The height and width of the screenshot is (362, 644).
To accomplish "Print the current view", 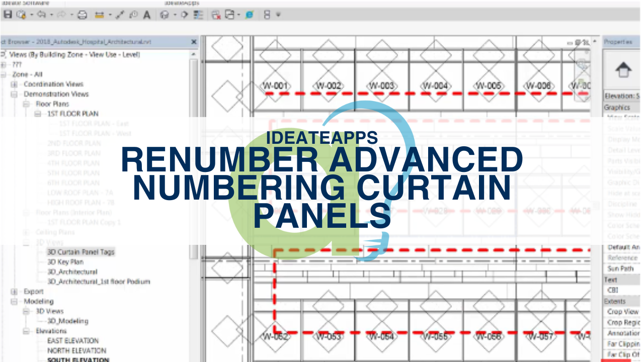I will click(x=83, y=15).
